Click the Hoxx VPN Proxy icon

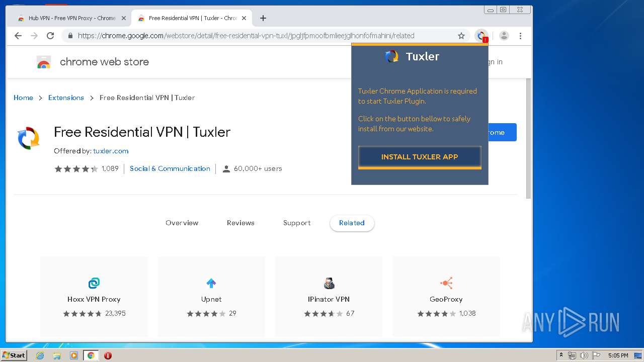94,283
